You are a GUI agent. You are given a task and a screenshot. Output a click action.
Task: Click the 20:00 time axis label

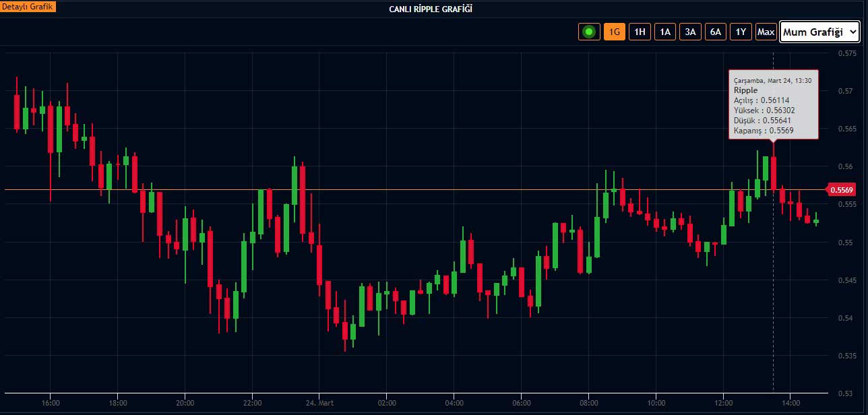[x=185, y=403]
